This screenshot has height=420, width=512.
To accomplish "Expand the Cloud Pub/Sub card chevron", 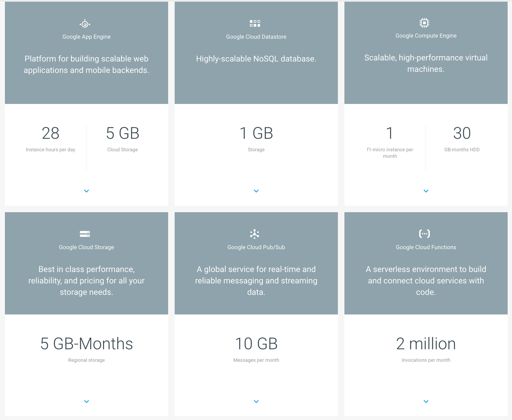I will (256, 401).
